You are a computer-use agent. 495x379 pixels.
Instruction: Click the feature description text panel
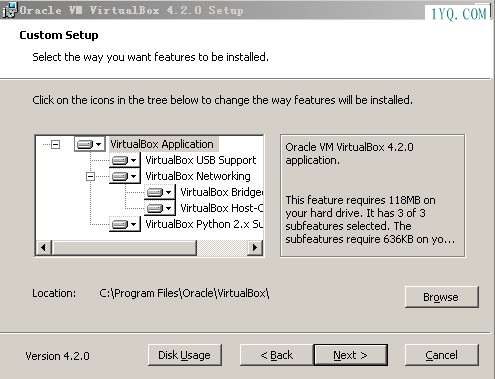pyautogui.click(x=372, y=196)
